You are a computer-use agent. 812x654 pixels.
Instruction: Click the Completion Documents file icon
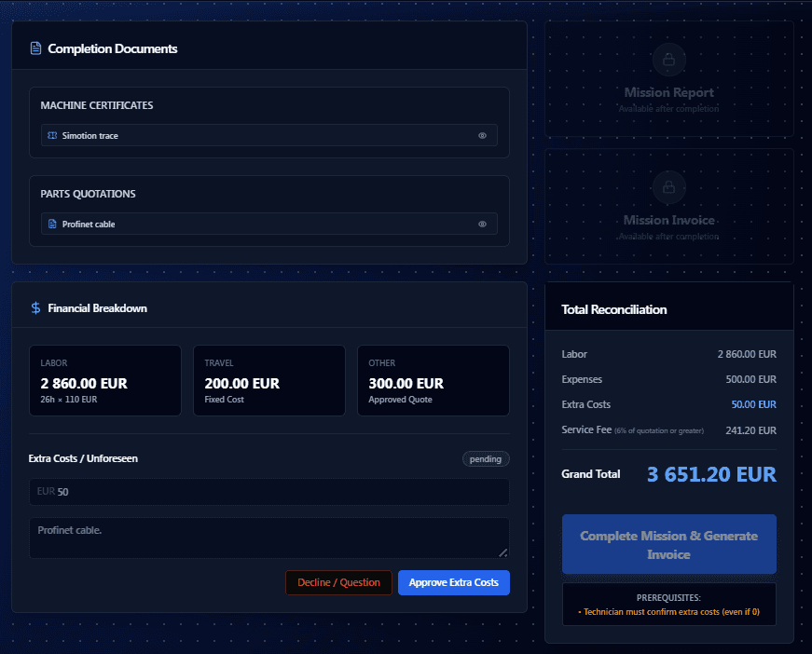coord(35,48)
